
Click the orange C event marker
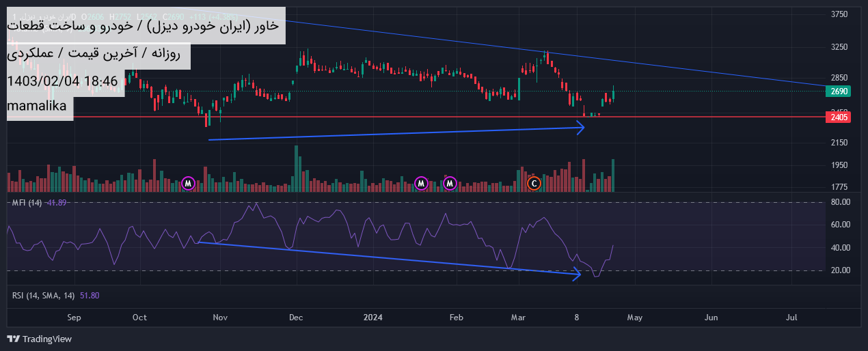(x=534, y=183)
